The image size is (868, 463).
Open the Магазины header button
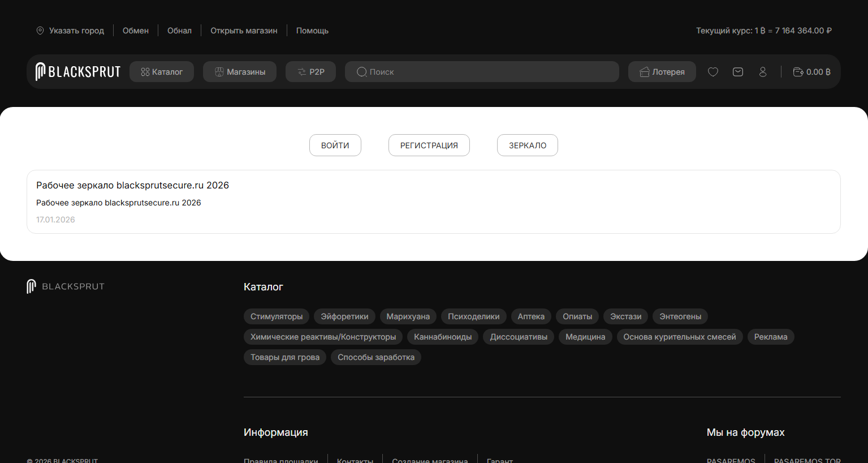[x=240, y=72]
